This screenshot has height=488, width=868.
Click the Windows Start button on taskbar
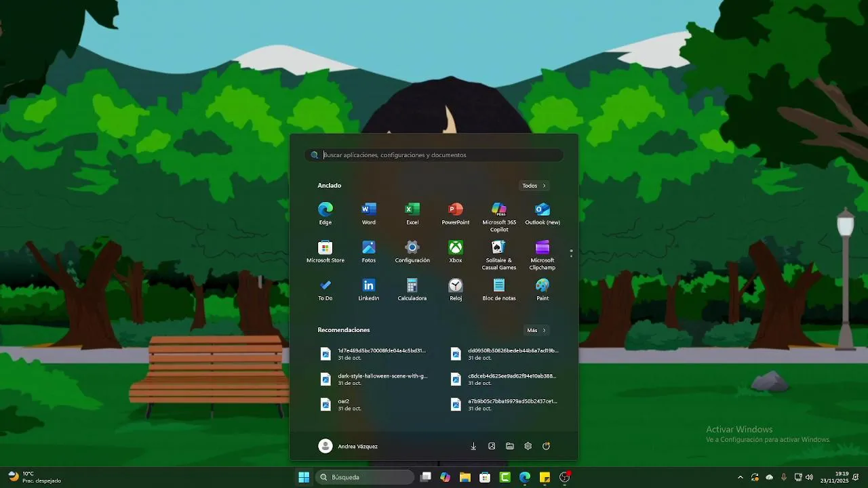pos(304,477)
